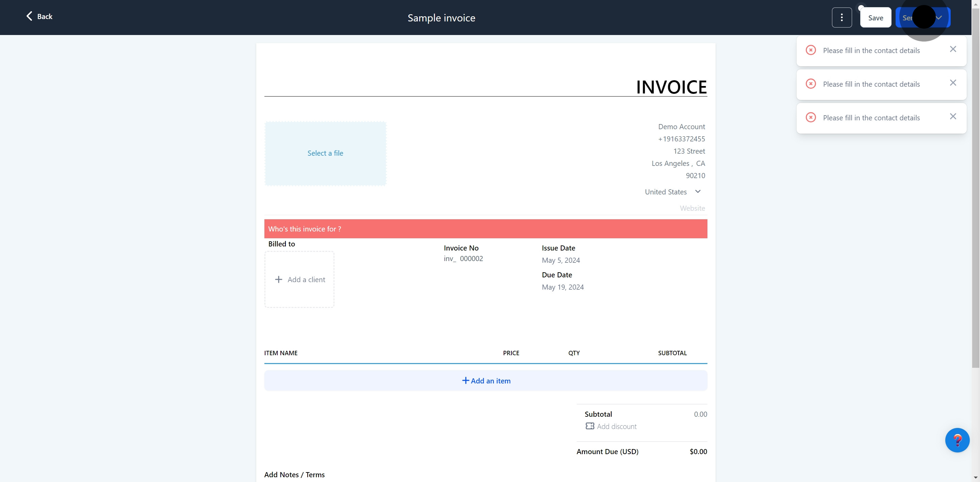
Task: Edit the Due Date May 19, 2024
Action: [x=563, y=287]
